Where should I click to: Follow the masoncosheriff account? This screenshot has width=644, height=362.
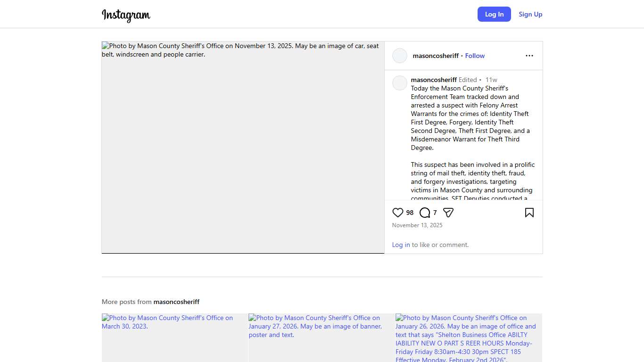coord(475,56)
